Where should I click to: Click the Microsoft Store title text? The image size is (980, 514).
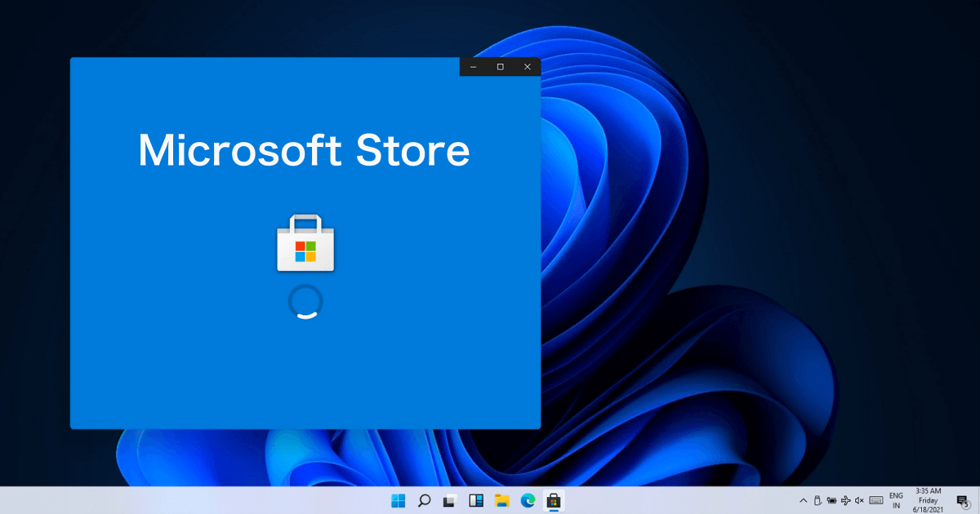click(305, 151)
